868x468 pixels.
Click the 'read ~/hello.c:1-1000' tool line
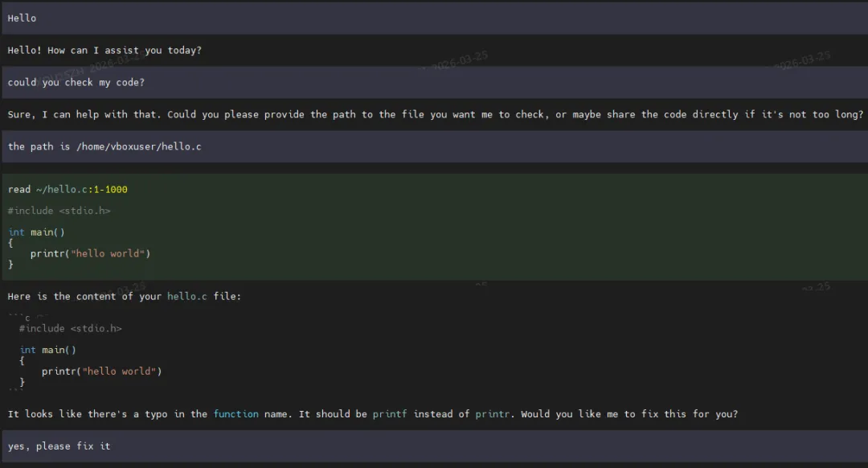pyautogui.click(x=68, y=190)
